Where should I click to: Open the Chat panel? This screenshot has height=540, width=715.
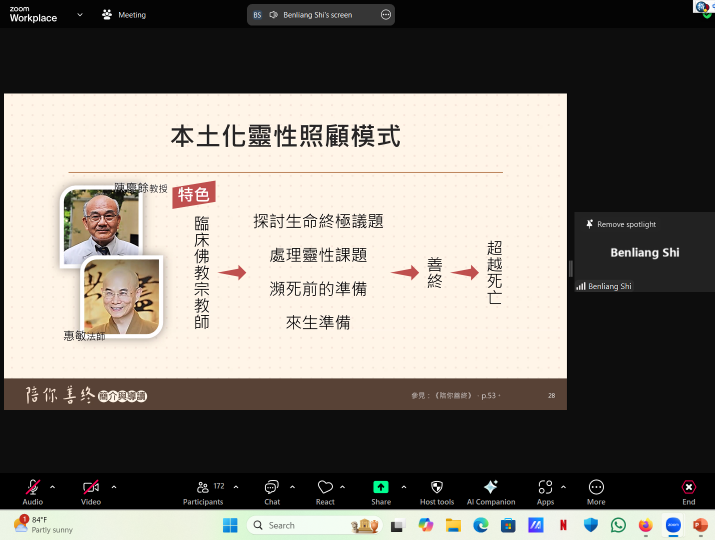click(272, 488)
